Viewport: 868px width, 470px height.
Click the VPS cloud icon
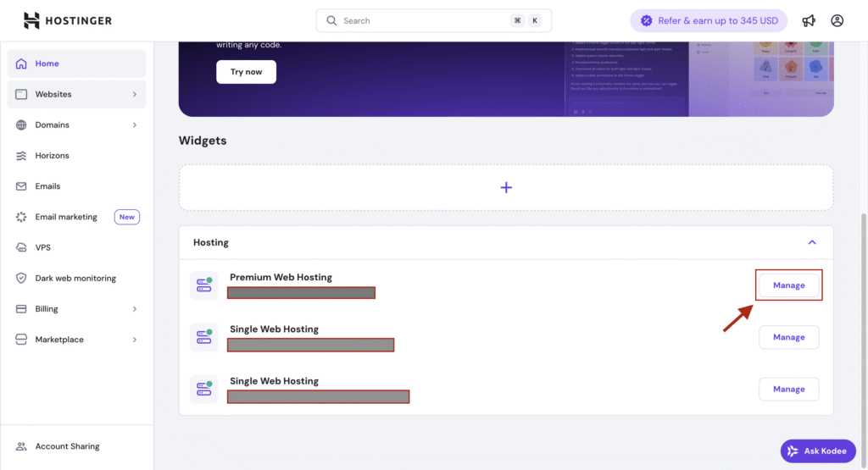21,248
